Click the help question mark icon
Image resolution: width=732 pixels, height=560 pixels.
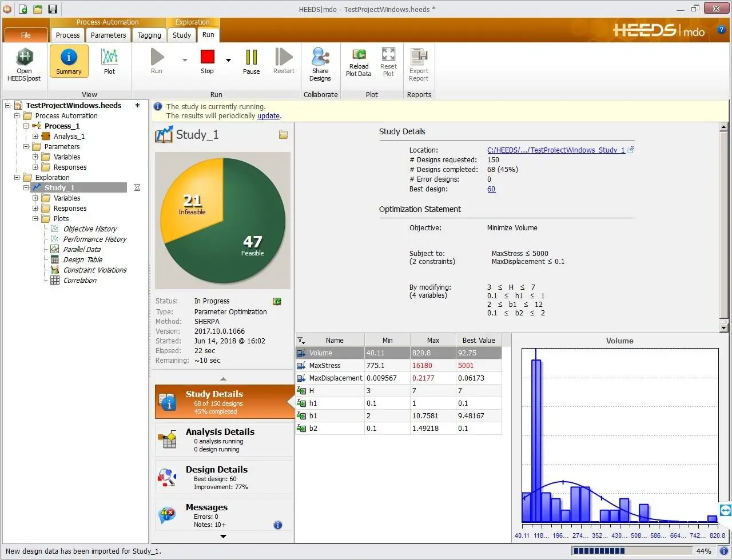point(722,30)
